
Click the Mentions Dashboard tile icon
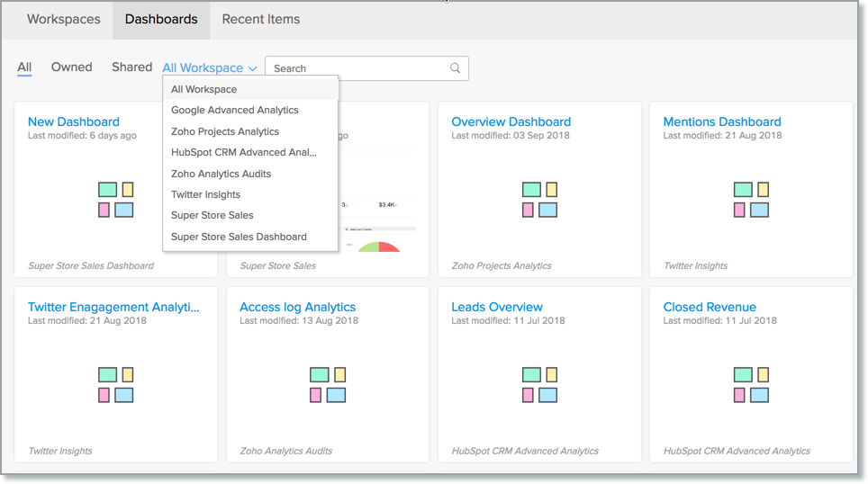pos(751,200)
